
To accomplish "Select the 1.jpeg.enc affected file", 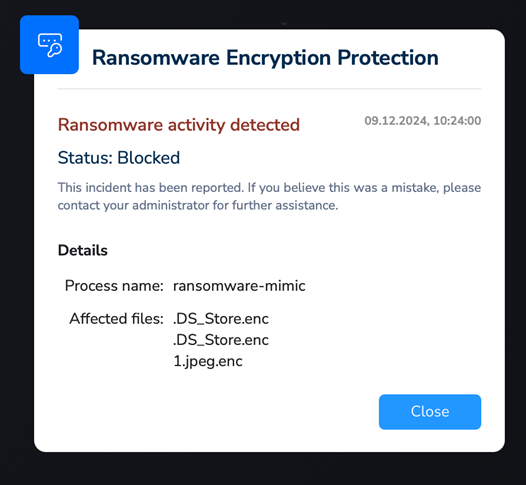I will (208, 362).
